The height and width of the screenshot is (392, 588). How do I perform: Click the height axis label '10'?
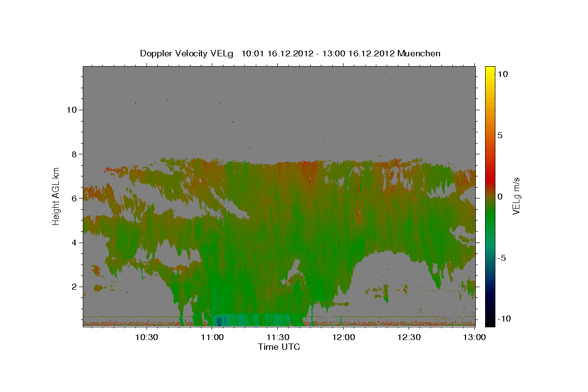[x=72, y=110]
